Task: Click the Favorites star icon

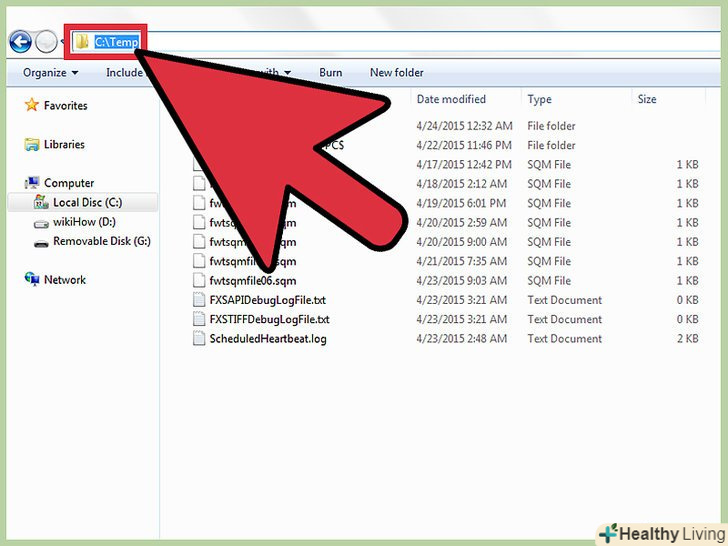Action: pos(32,105)
